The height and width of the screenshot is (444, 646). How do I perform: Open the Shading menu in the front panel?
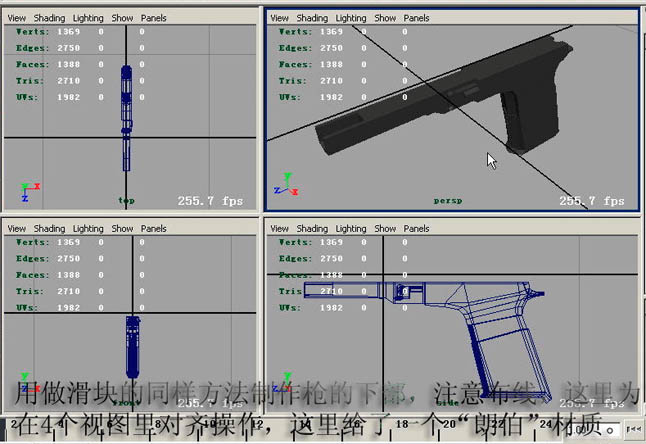tap(49, 229)
